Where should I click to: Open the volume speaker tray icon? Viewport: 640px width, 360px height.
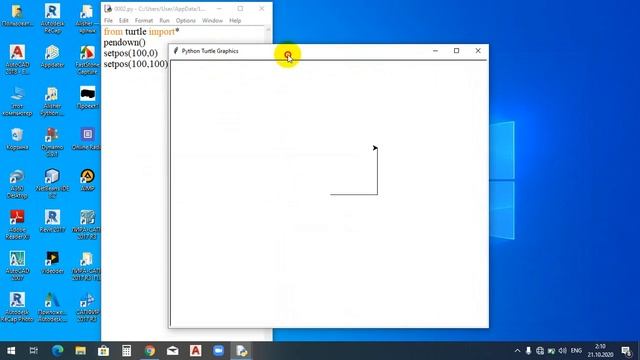(563, 351)
